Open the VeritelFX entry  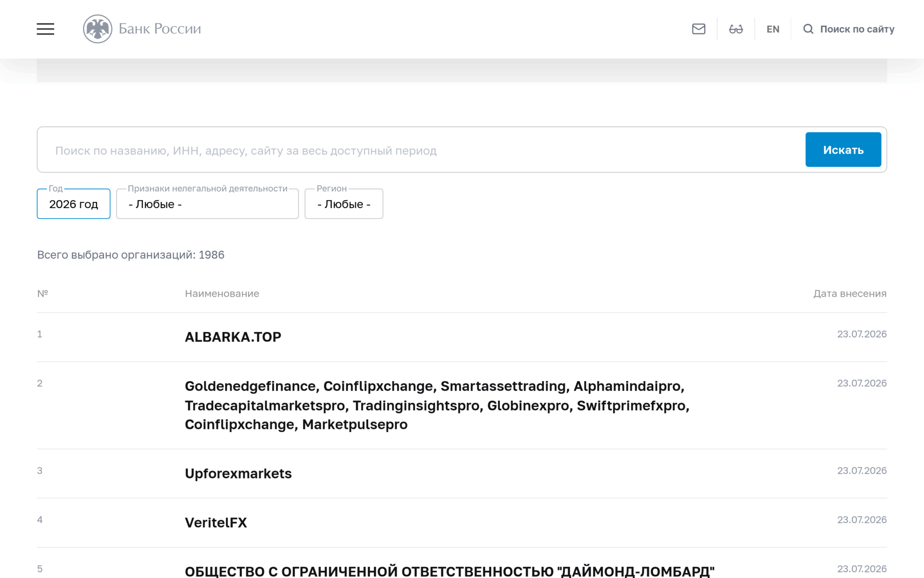click(x=216, y=522)
